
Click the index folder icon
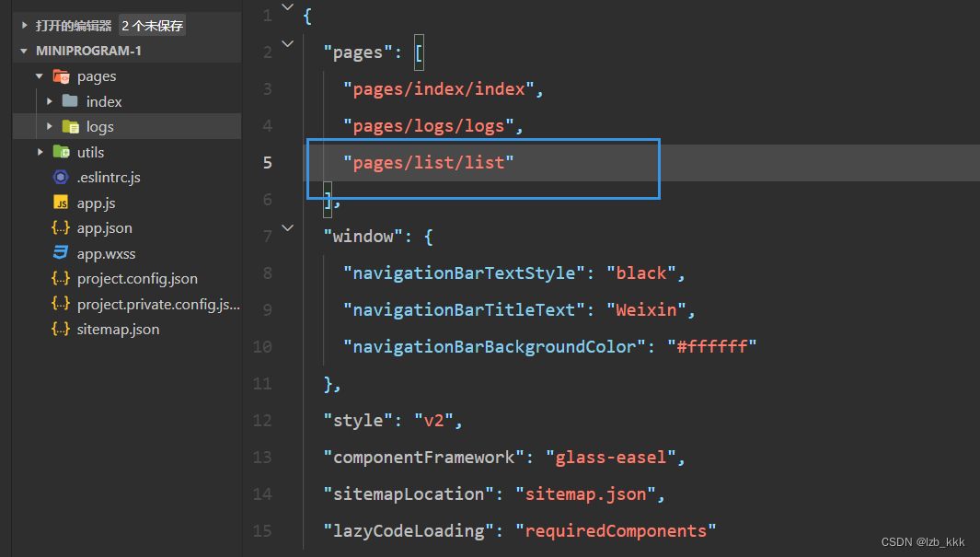[x=70, y=101]
